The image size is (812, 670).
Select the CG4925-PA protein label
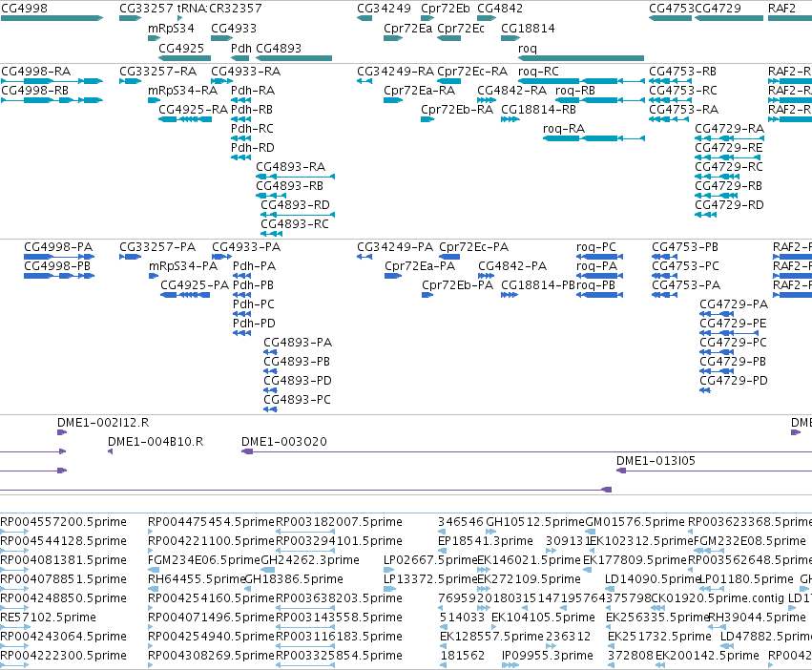[x=195, y=285]
